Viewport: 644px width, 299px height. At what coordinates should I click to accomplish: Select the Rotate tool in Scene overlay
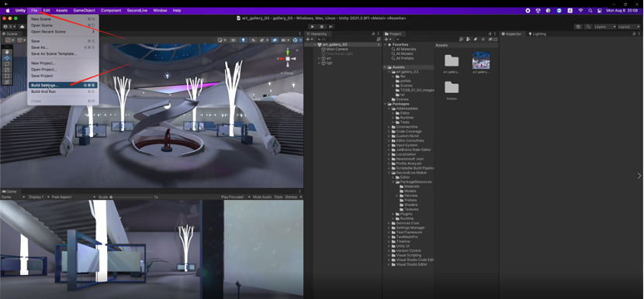(7, 64)
